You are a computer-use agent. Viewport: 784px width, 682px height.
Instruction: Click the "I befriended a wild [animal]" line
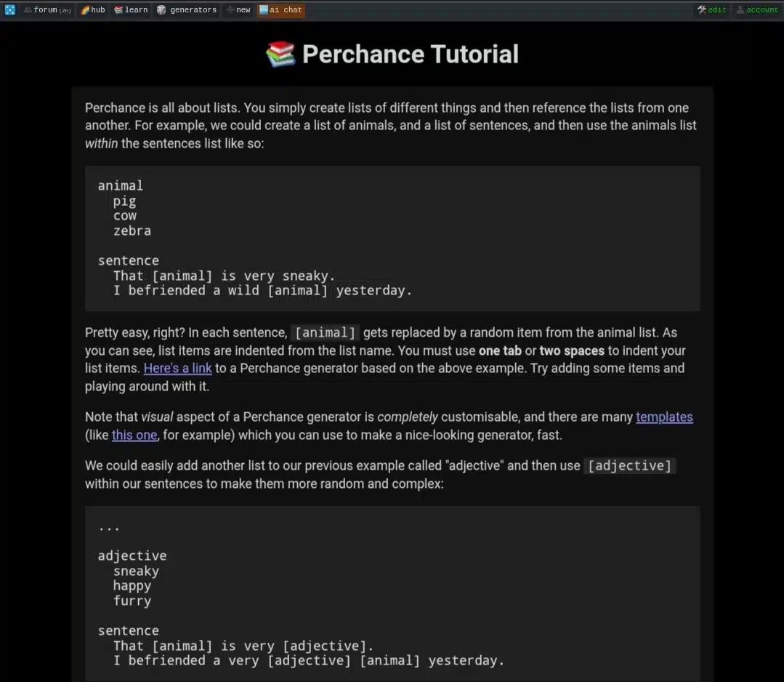click(x=262, y=291)
